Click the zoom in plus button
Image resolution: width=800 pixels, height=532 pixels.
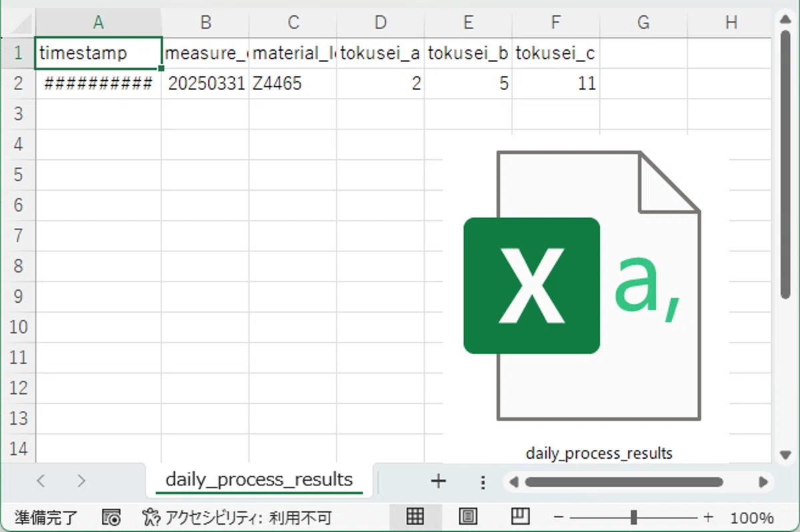pos(708,517)
